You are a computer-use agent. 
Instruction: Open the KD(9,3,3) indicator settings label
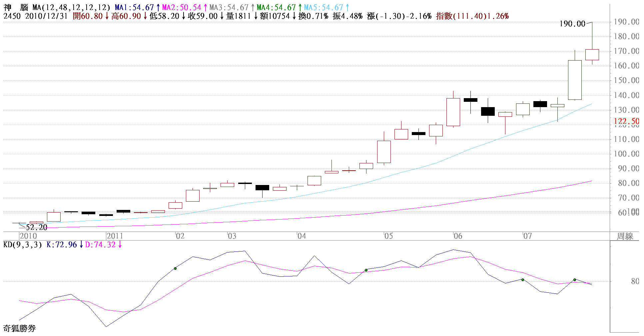(23, 245)
